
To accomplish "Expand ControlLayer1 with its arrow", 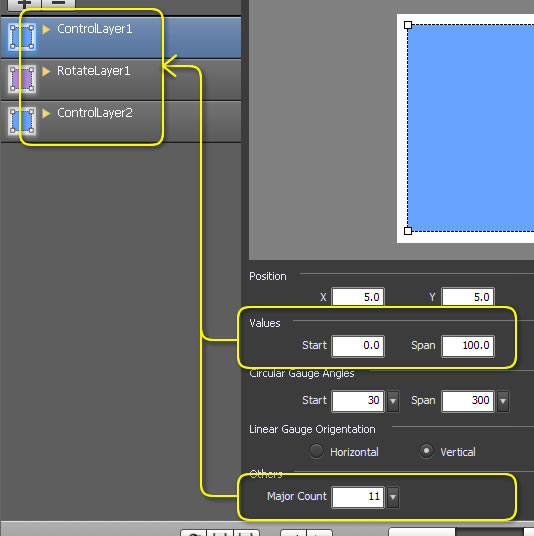I will coord(46,29).
